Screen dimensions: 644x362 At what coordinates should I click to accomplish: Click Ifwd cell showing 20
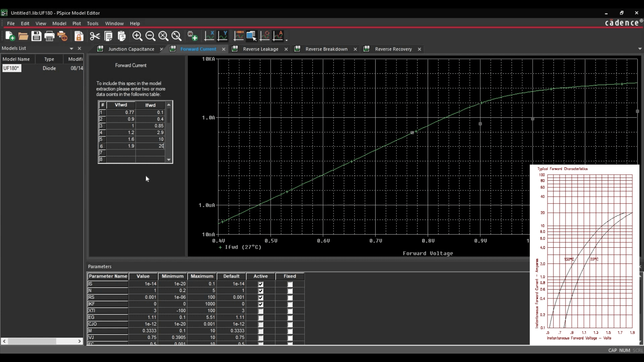[150, 146]
